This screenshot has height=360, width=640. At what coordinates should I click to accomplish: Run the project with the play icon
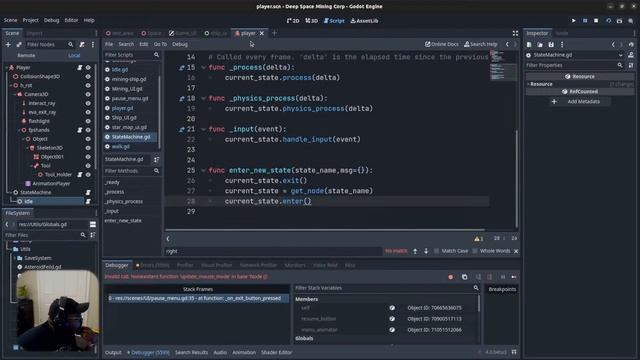[x=573, y=20]
